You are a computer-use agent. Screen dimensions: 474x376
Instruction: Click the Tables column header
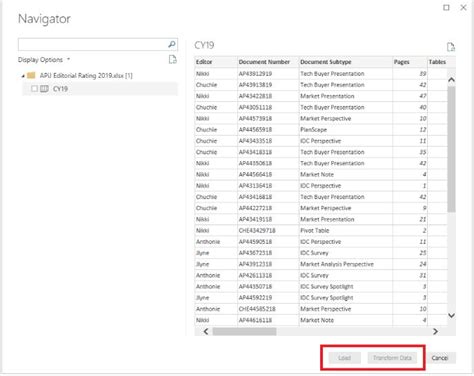click(x=437, y=62)
